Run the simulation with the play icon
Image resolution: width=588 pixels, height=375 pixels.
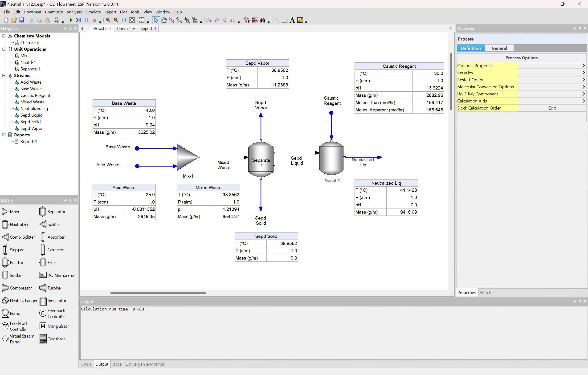pyautogui.click(x=71, y=20)
